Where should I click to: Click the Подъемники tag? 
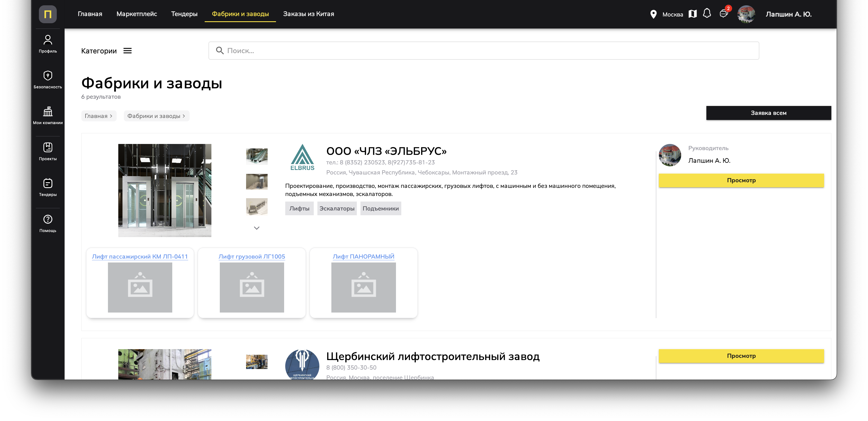381,209
